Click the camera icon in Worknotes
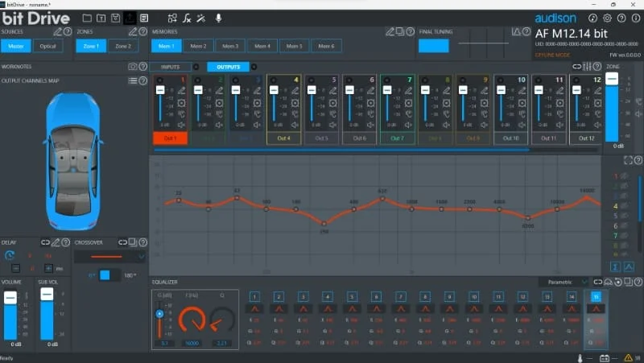Image resolution: width=644 pixels, height=363 pixels. tap(133, 67)
